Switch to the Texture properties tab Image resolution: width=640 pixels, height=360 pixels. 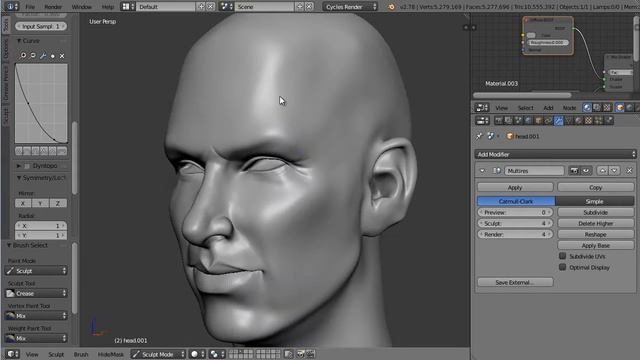[x=589, y=120]
